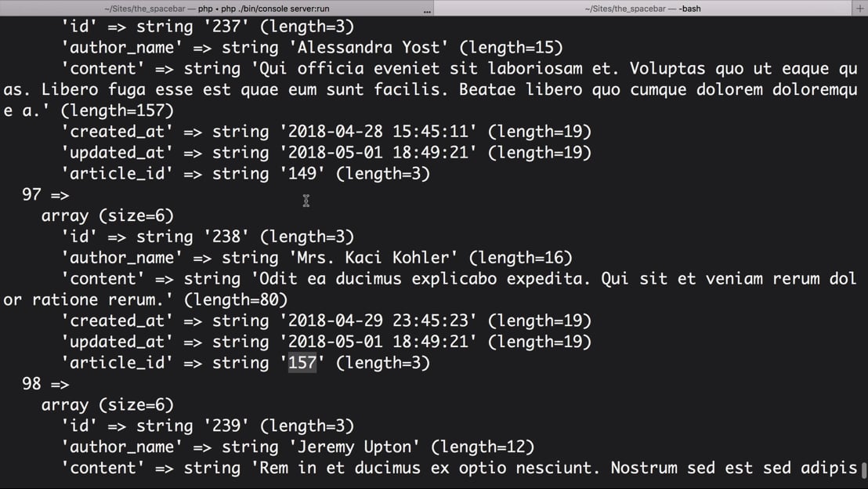Click 'array (size=6)' under index 98
This screenshot has height=489, width=868.
pos(107,405)
